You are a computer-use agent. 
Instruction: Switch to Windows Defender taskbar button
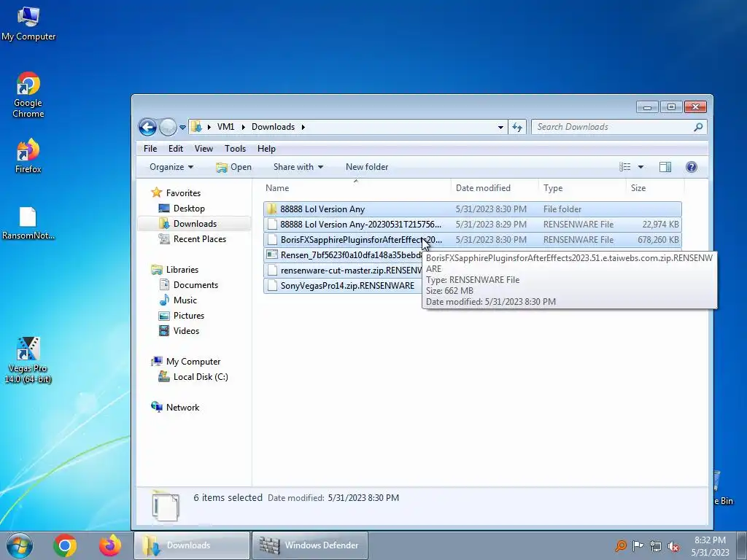[309, 545]
